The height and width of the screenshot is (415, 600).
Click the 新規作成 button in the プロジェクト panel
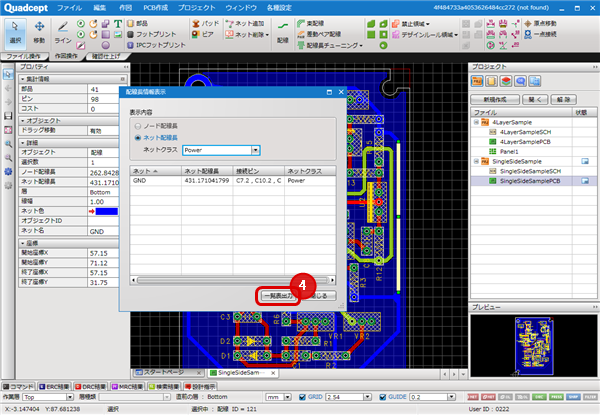coord(495,99)
